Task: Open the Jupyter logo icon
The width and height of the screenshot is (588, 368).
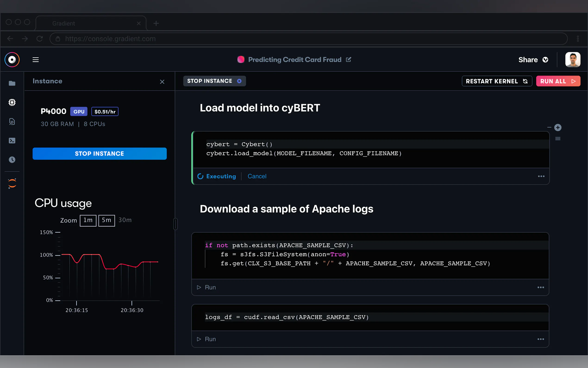Action: point(12,184)
